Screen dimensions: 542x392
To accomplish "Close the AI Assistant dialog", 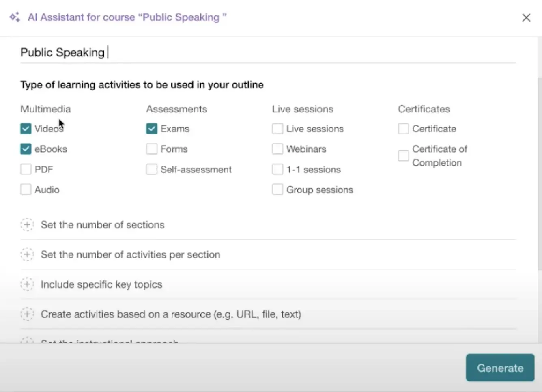I will tap(526, 18).
